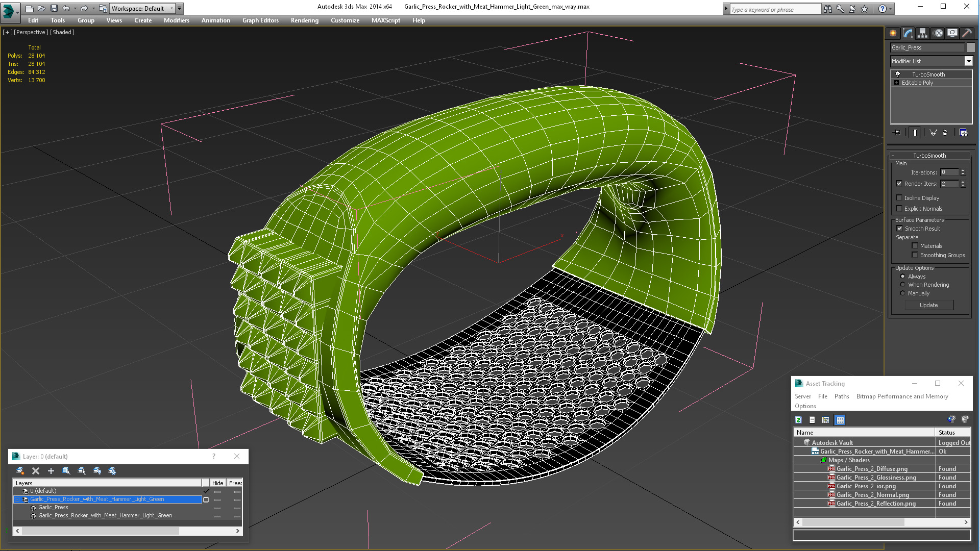The width and height of the screenshot is (980, 551).
Task: Click the Update button
Action: (x=928, y=305)
